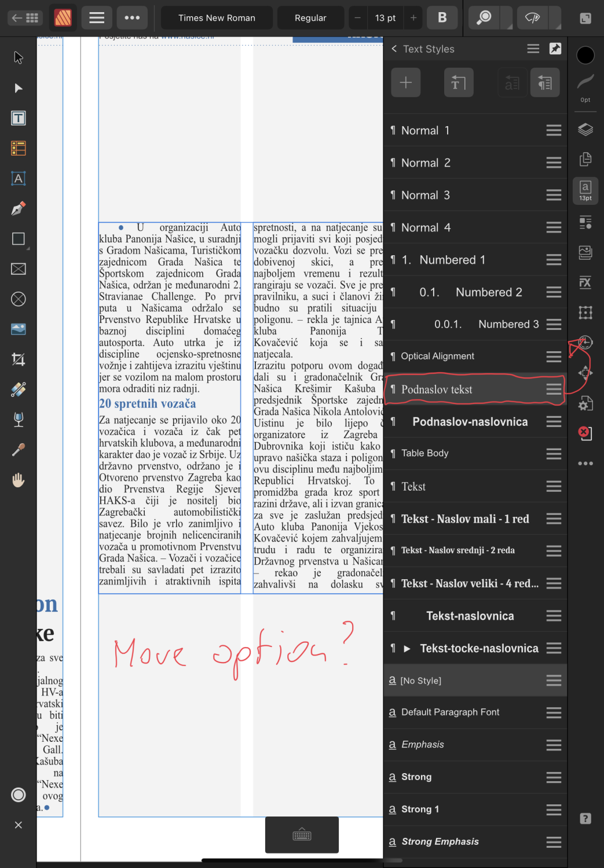Screen dimensions: 604x868
Task: Toggle pin on Text Styles panel
Action: (x=555, y=49)
